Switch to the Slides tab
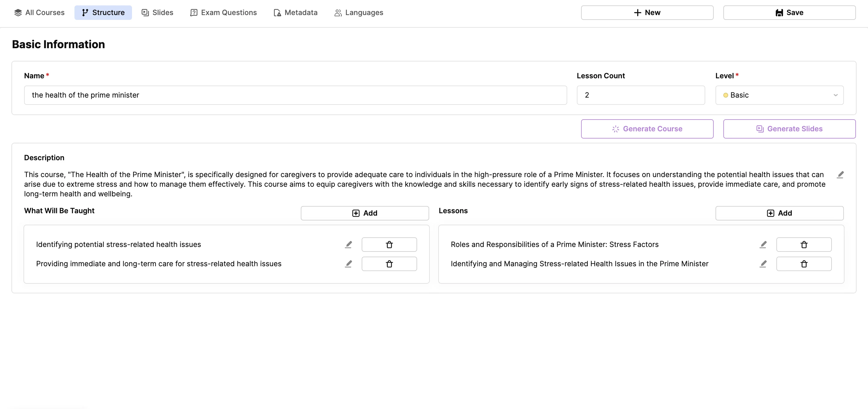This screenshot has width=868, height=409. (x=157, y=12)
